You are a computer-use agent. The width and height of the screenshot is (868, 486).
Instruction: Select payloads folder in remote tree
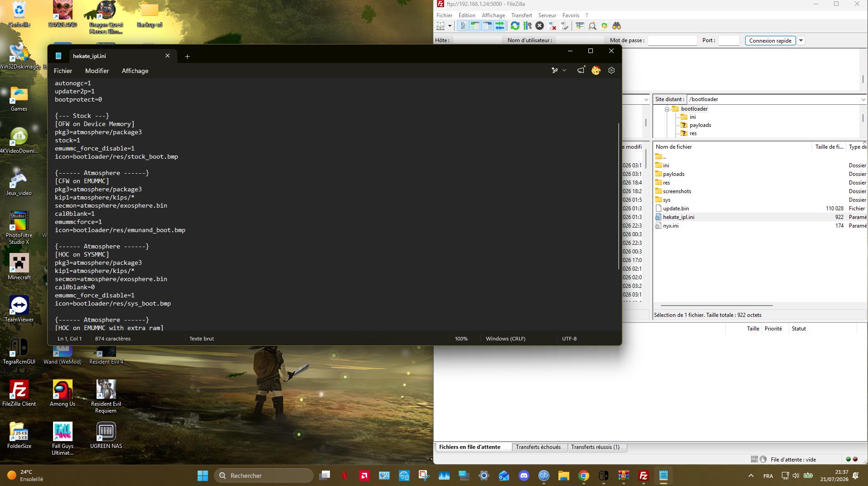(700, 125)
